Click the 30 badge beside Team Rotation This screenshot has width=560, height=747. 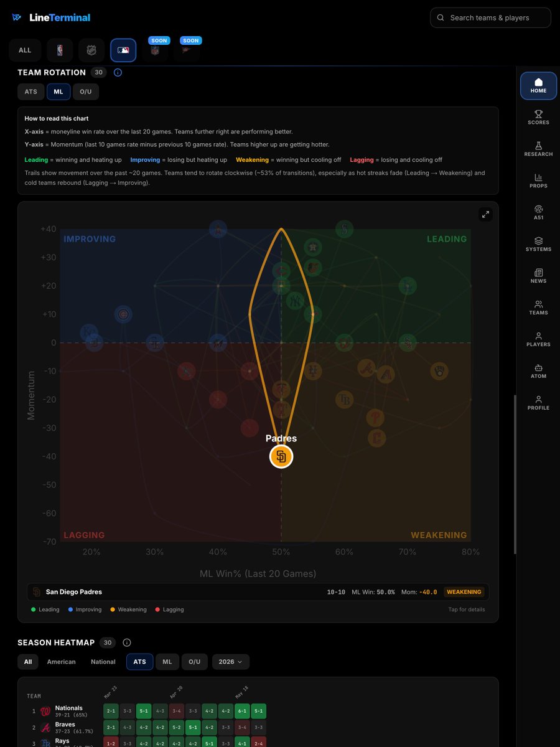pyautogui.click(x=98, y=72)
